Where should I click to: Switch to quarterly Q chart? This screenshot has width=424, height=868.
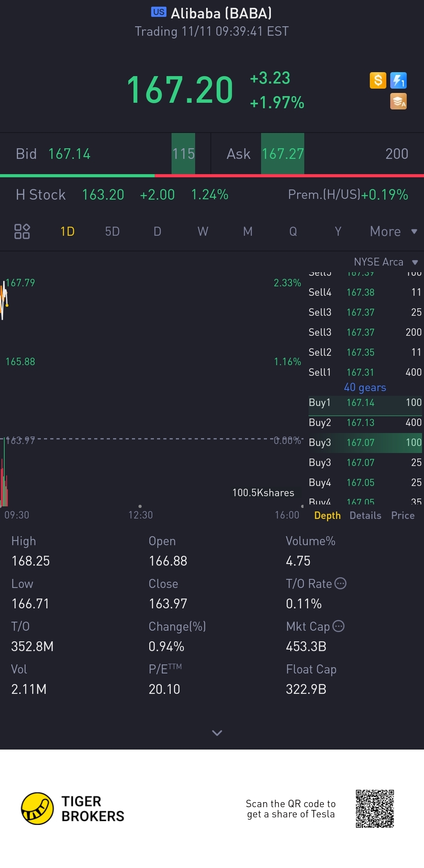(293, 231)
